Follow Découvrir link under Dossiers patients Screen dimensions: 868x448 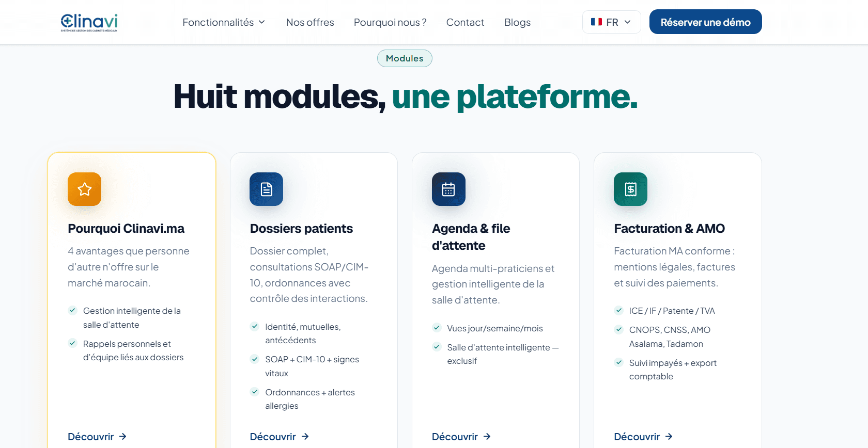pos(280,437)
